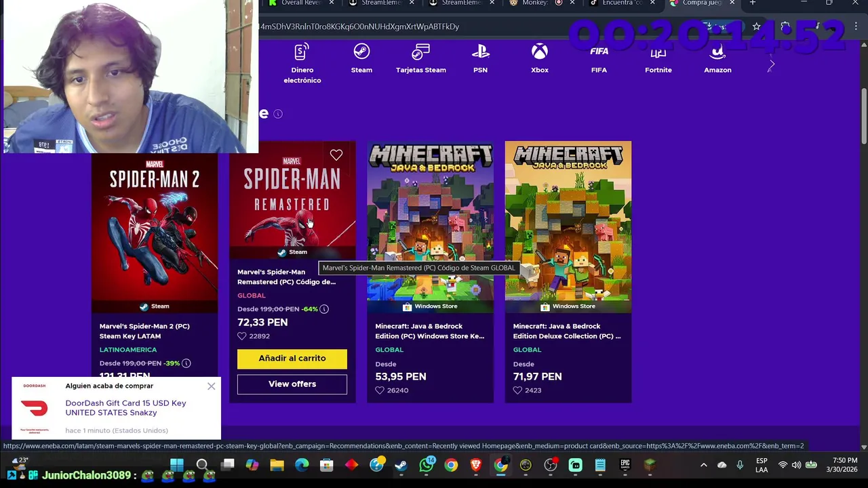Open Marvel's Spider-Man Remastered product title
Viewport: 868px width, 488px height.
(286, 277)
